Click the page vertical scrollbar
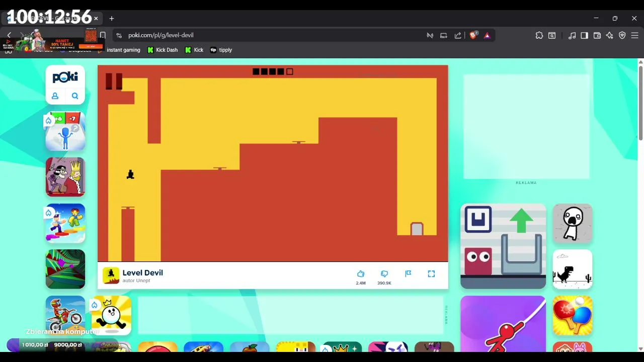The height and width of the screenshot is (362, 644). pyautogui.click(x=640, y=103)
